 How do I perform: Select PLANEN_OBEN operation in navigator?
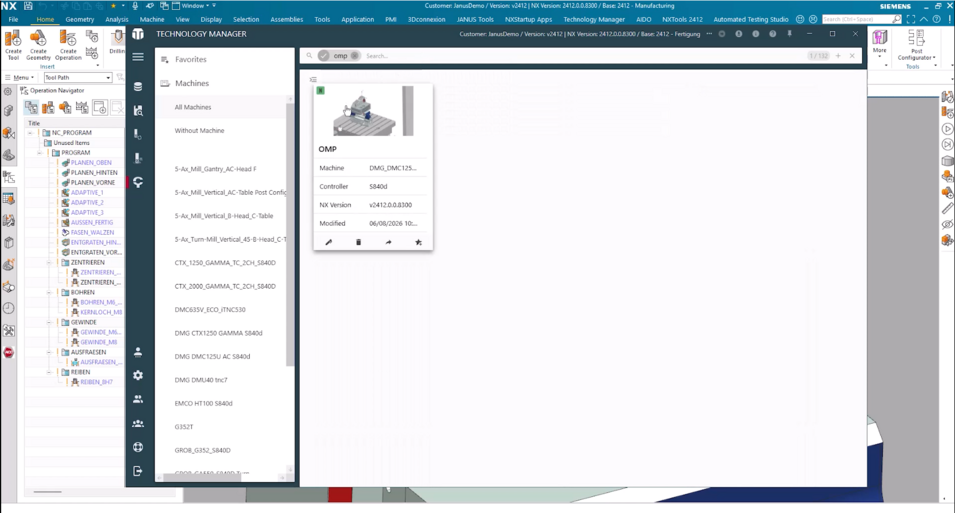point(91,163)
